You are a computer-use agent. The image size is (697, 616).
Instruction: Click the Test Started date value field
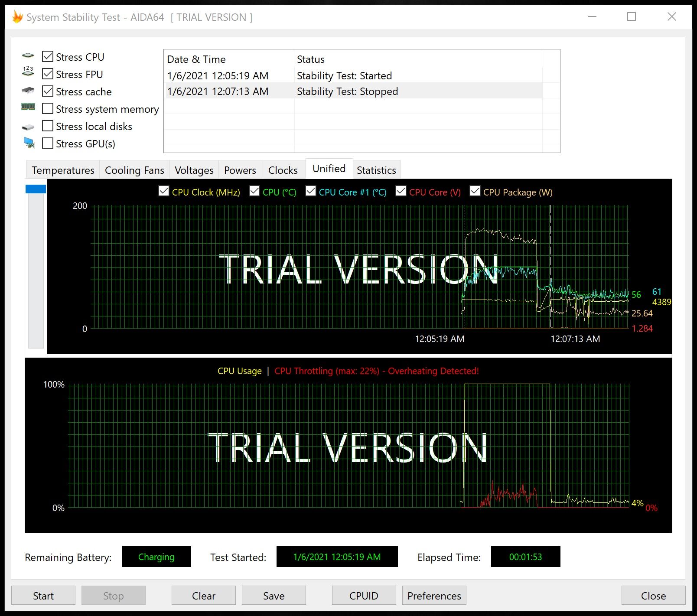[x=337, y=557]
